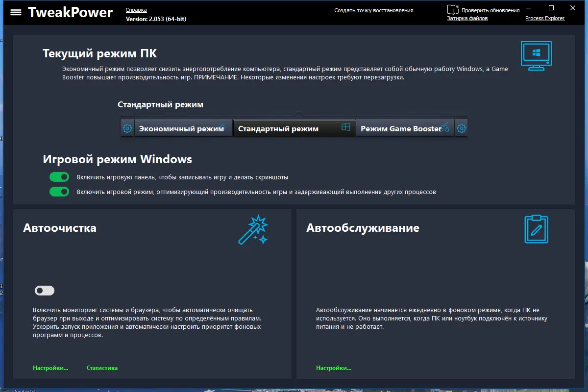
Task: Open Автообслуживание Настройки link
Action: [x=334, y=368]
